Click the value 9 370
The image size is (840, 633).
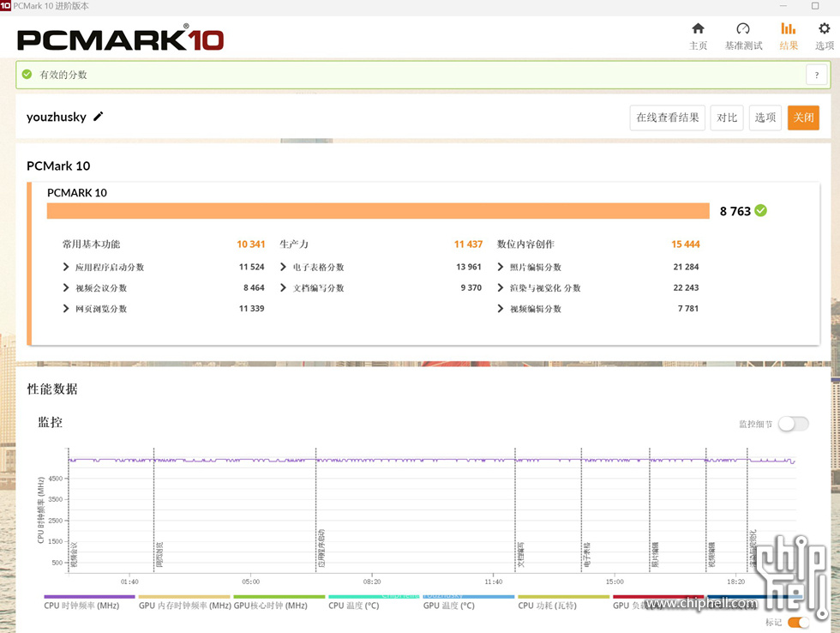tap(471, 288)
